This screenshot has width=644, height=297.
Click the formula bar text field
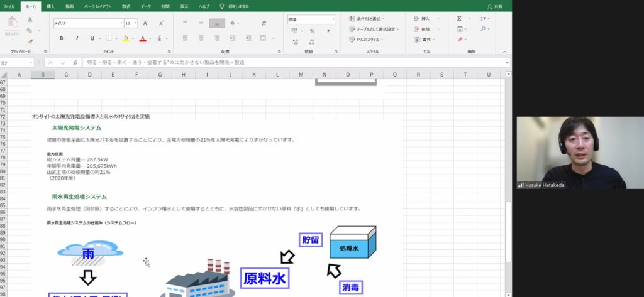294,63
